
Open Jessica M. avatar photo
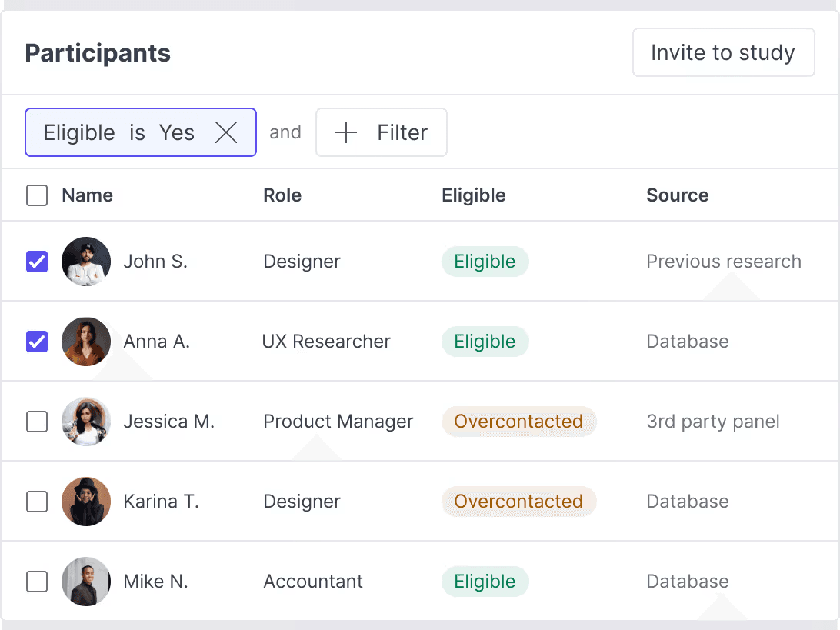coord(86,422)
